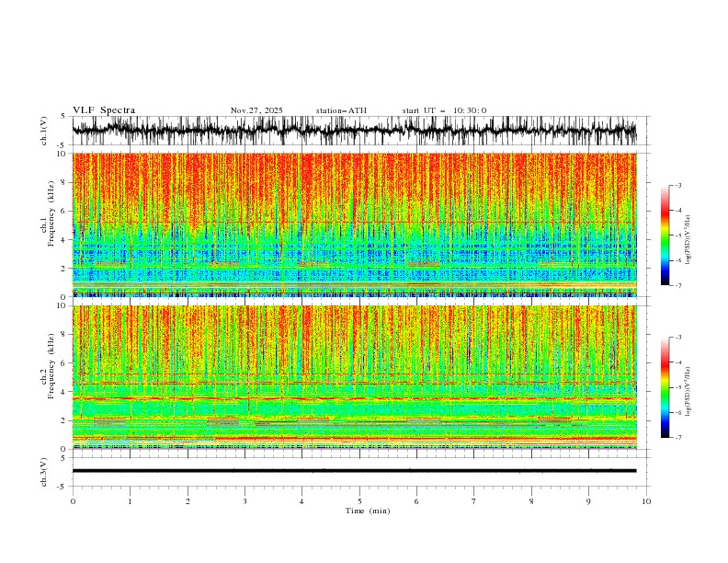The height and width of the screenshot is (563, 728).
Task: Click time axis tick label "8"
Action: [x=531, y=501]
